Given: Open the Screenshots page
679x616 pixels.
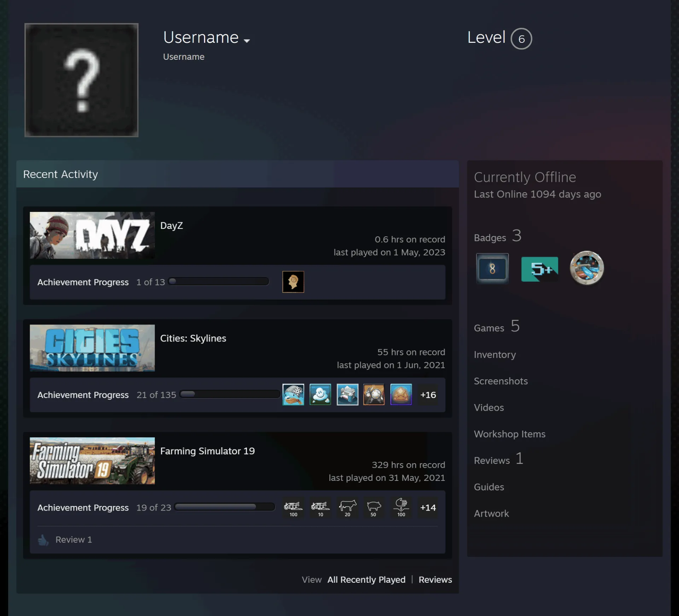Looking at the screenshot, I should tap(501, 381).
